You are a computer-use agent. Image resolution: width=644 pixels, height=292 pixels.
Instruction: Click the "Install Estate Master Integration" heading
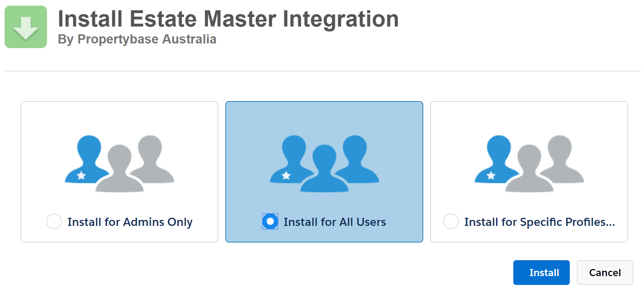(228, 19)
